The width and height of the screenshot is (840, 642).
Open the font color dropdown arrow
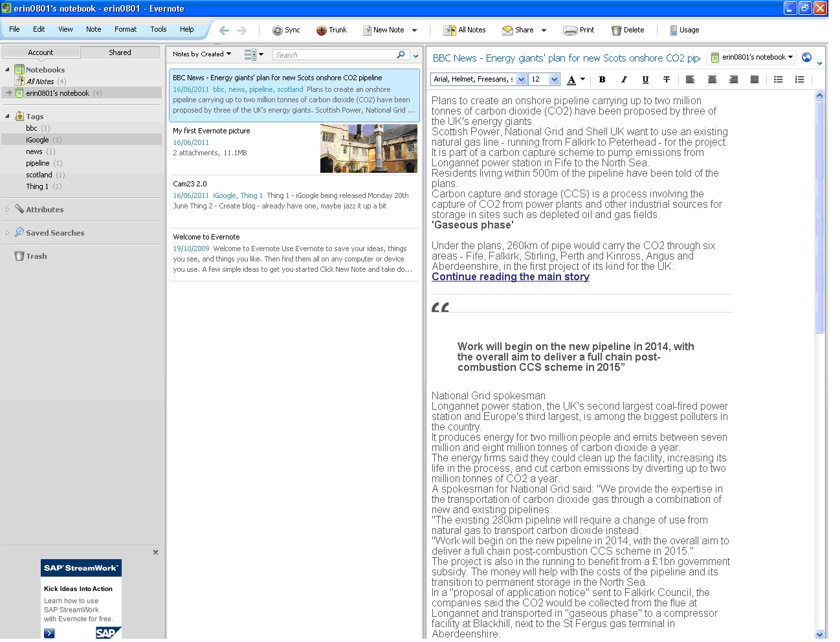[x=582, y=80]
